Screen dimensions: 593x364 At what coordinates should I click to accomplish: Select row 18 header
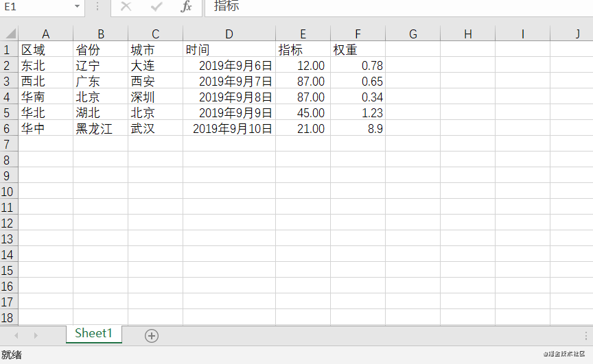[x=9, y=317]
